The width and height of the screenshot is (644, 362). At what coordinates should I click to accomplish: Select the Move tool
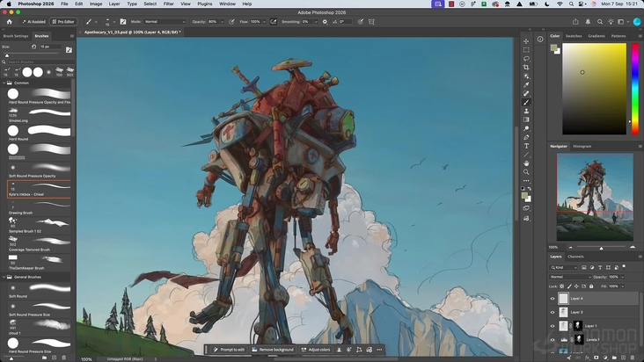pyautogui.click(x=526, y=41)
